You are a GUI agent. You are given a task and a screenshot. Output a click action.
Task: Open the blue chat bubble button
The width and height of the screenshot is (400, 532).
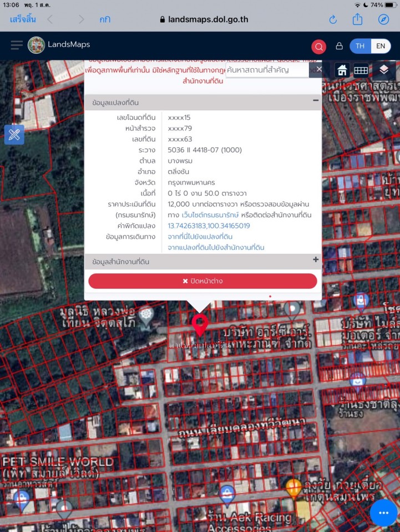point(383,513)
